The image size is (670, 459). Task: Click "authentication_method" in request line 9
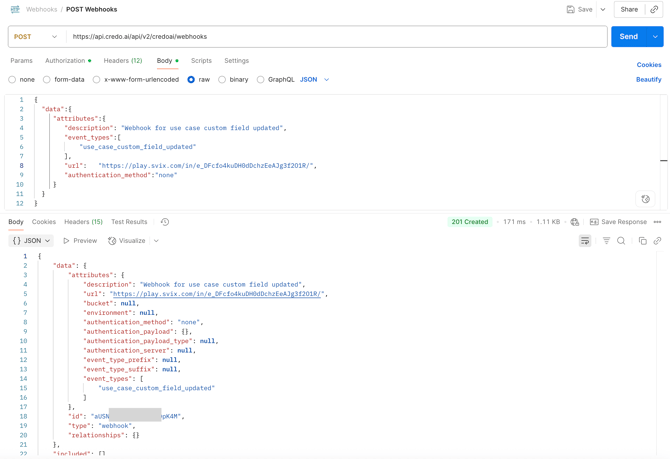coord(108,175)
